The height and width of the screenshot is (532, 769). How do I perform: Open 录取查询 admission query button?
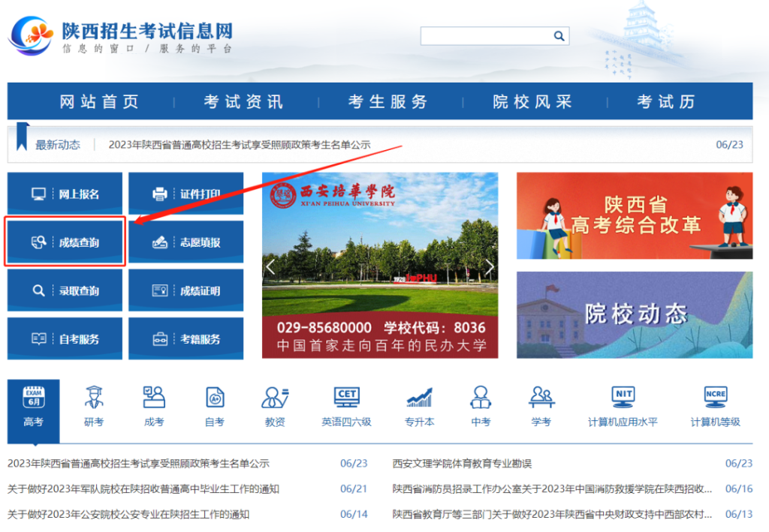tap(65, 291)
